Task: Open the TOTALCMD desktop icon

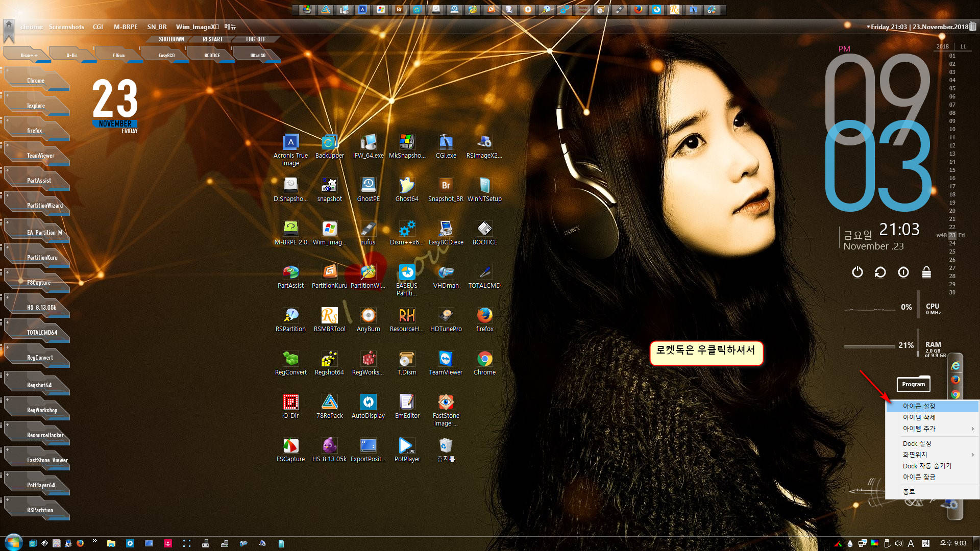Action: 484,276
